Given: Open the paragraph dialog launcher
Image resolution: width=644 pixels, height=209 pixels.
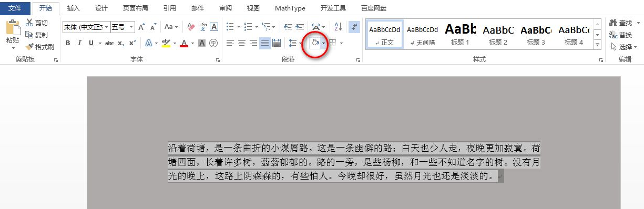Looking at the screenshot, I should click(358, 61).
